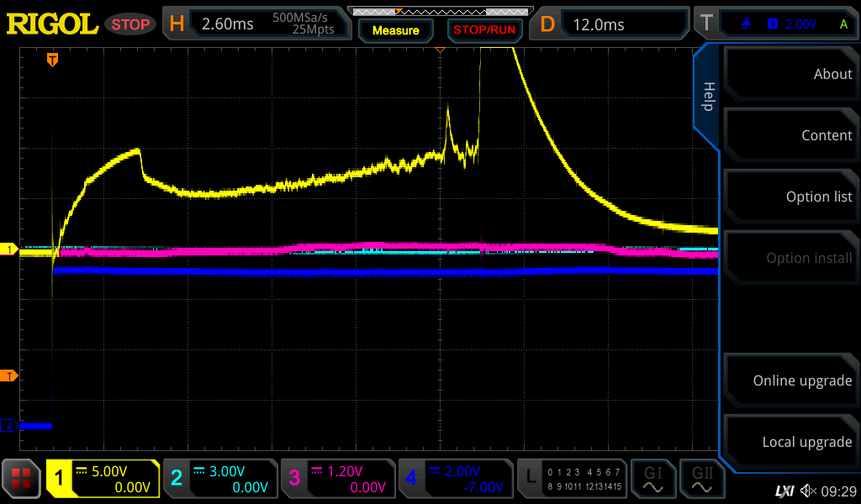Open the logic analyzer digital channels panel
The height and width of the screenshot is (504, 861).
point(572,479)
